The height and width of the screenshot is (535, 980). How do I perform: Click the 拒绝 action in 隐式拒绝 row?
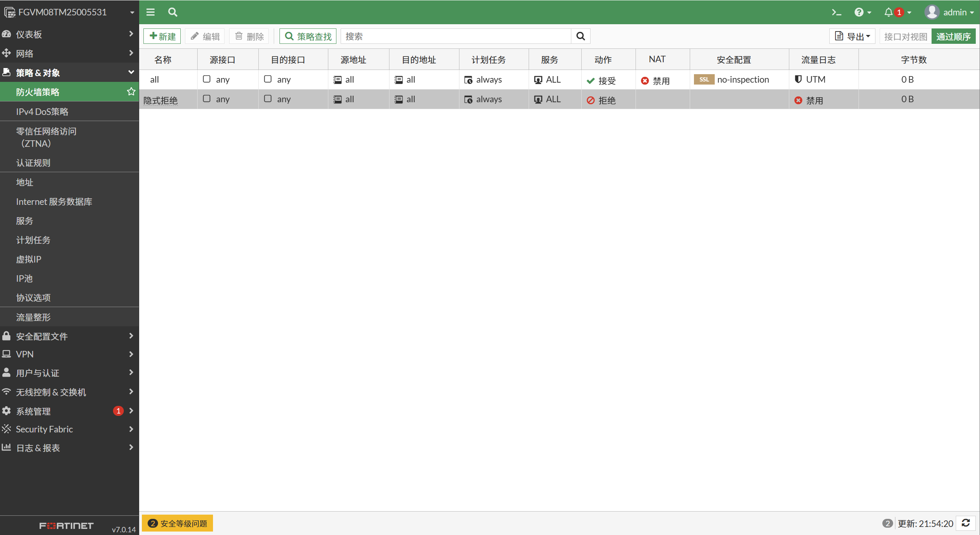(601, 100)
